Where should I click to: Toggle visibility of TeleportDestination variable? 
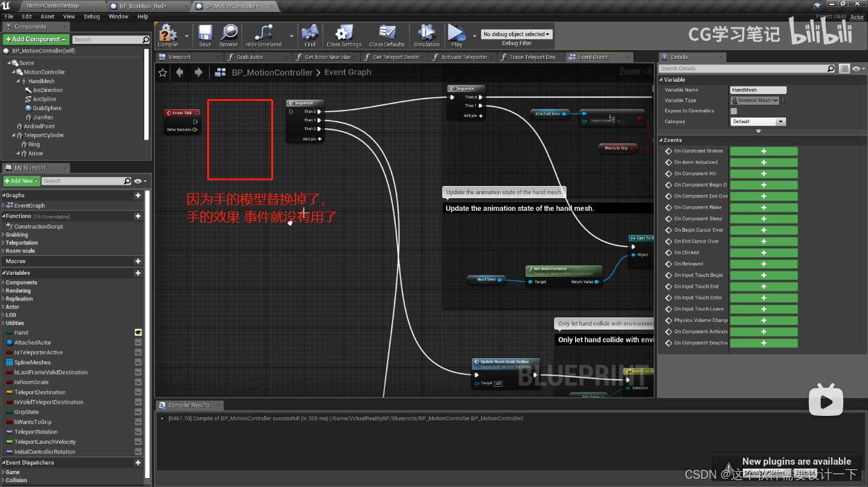point(138,392)
